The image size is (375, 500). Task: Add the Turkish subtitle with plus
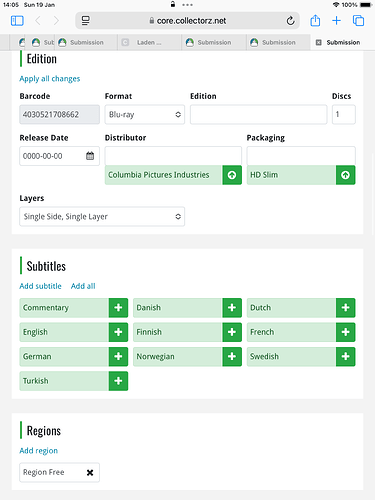click(118, 381)
